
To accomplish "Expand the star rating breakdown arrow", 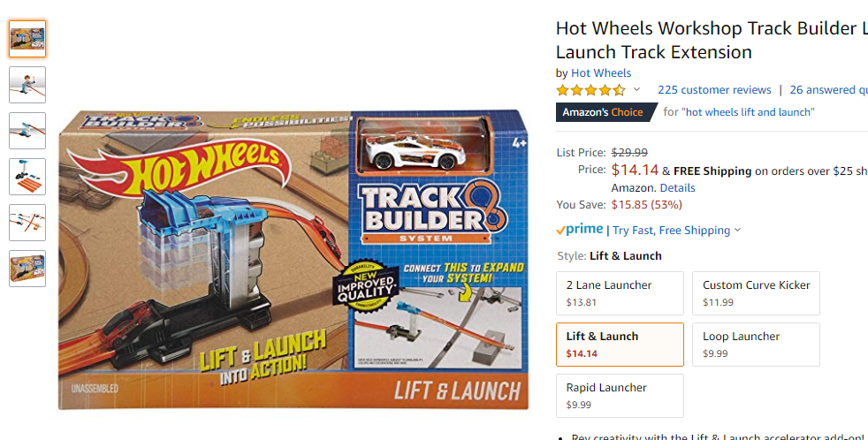I will [x=636, y=89].
